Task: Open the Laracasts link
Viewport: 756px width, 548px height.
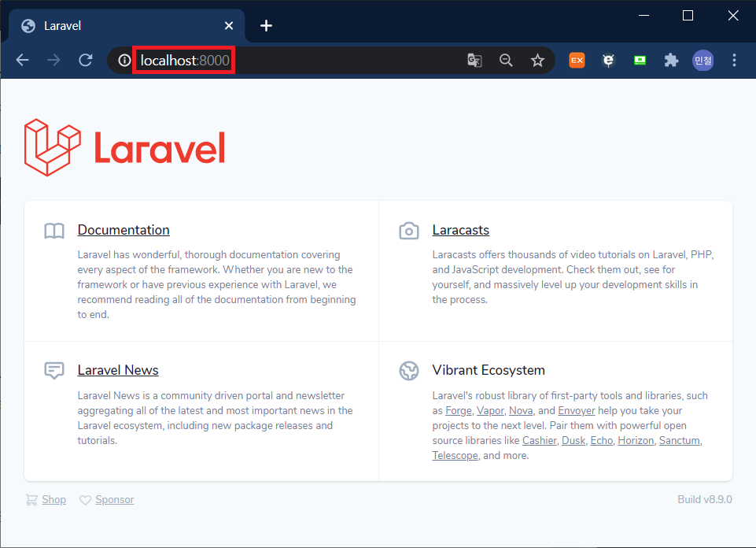Action: [x=460, y=230]
